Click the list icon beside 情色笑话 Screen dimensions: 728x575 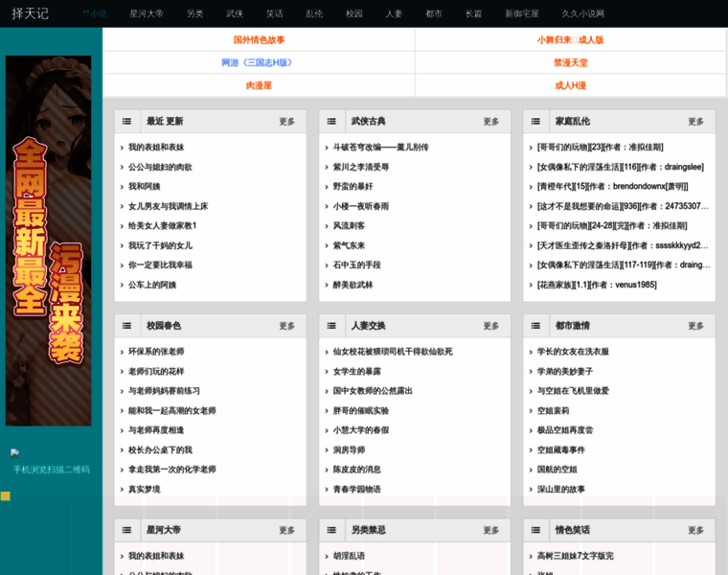pyautogui.click(x=535, y=530)
